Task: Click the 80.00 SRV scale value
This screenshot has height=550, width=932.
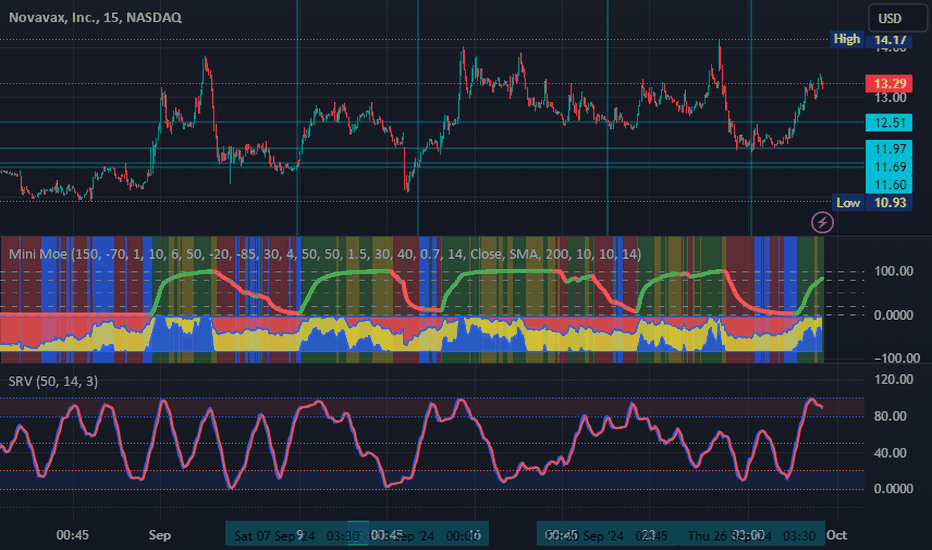Action: [890, 416]
